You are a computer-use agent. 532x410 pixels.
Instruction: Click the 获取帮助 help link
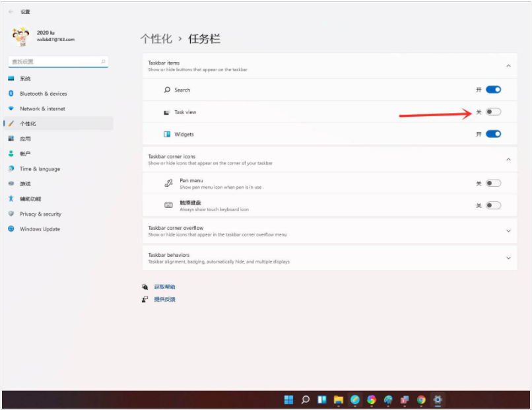point(164,287)
